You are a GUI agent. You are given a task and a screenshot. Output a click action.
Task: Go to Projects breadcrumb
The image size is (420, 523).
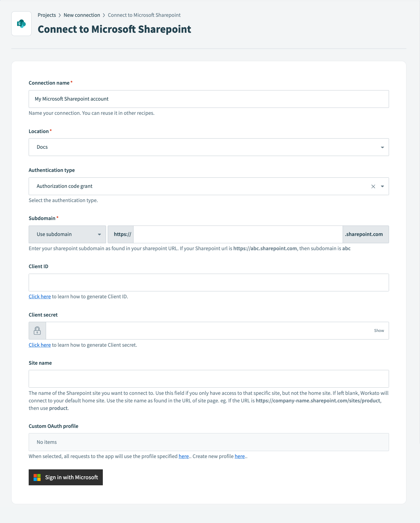pyautogui.click(x=47, y=15)
